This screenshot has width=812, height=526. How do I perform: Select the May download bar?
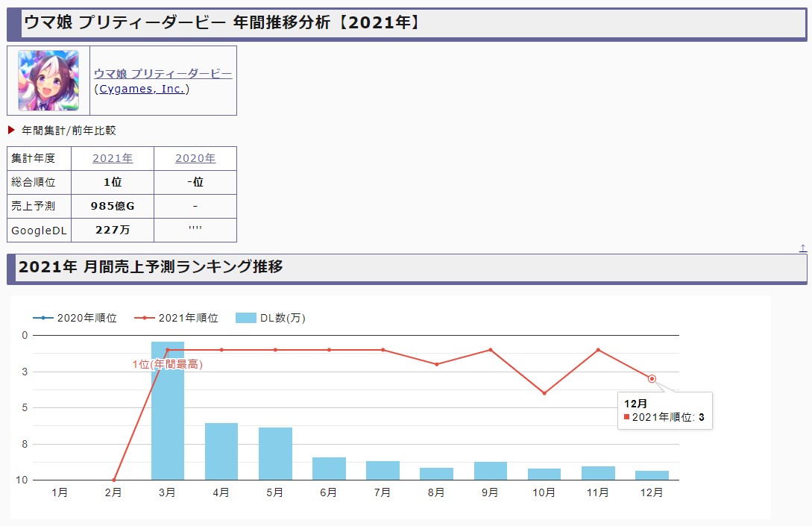(x=275, y=454)
